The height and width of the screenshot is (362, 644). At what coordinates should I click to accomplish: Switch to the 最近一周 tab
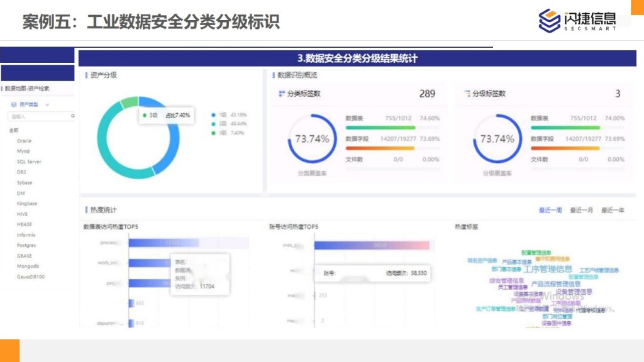tap(550, 210)
